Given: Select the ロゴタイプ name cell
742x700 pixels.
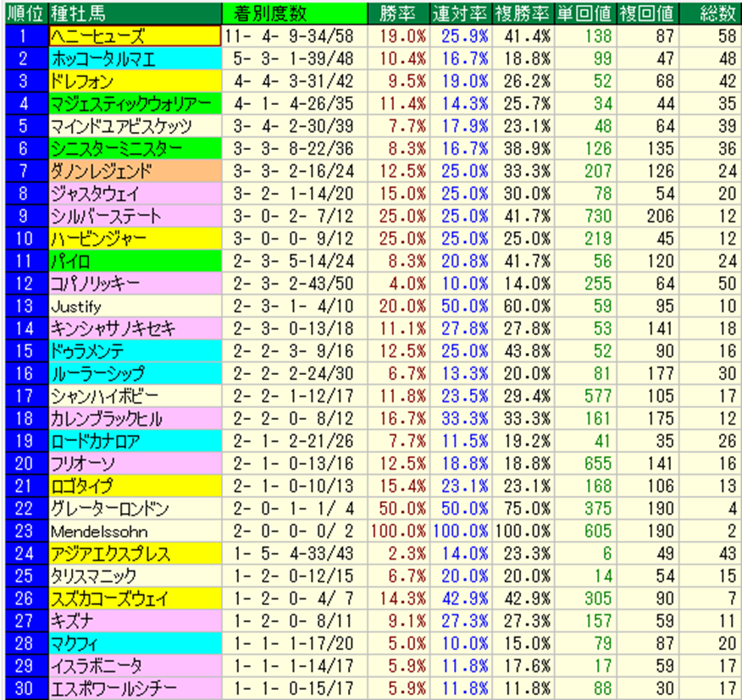Looking at the screenshot, I should (136, 486).
